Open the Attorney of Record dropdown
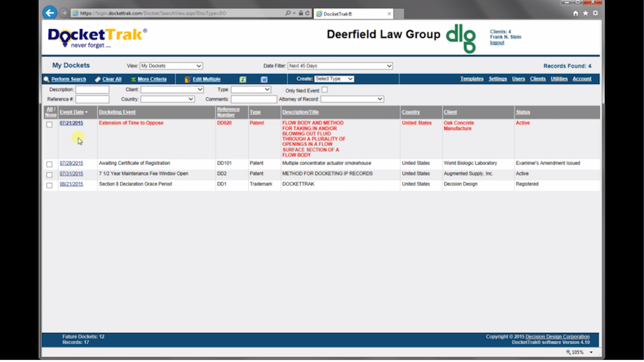 pyautogui.click(x=352, y=99)
